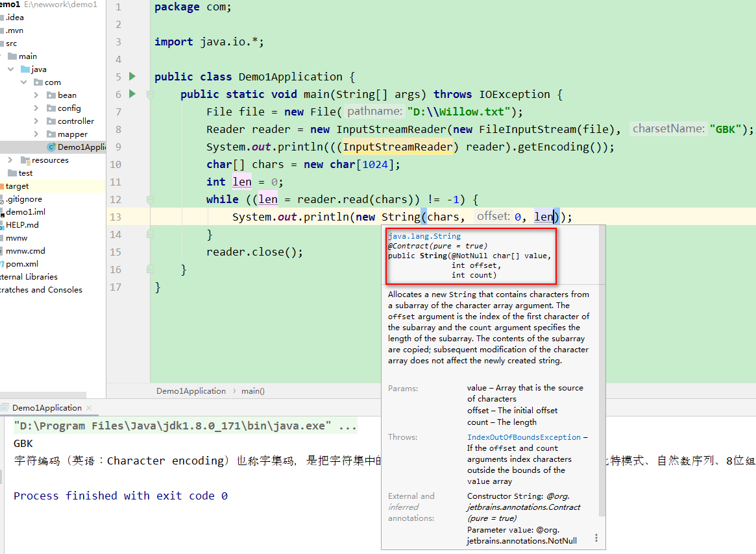Click the IOException throws clause
Viewport: 756px width, 554px height.
click(515, 95)
